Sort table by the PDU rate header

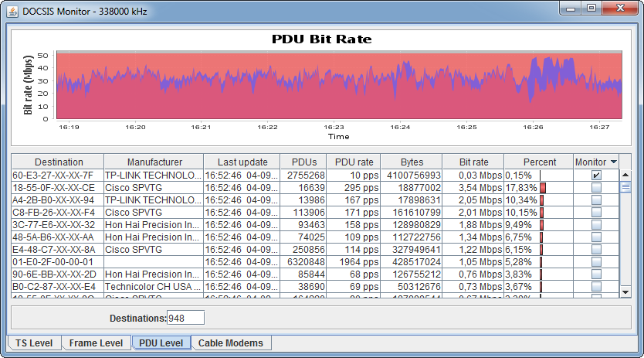pyautogui.click(x=354, y=162)
